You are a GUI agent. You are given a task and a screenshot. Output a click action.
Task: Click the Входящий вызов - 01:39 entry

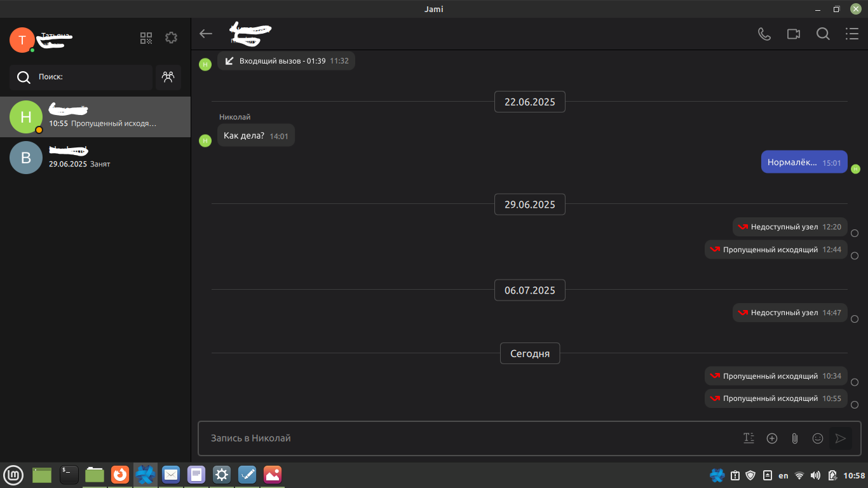pos(286,61)
